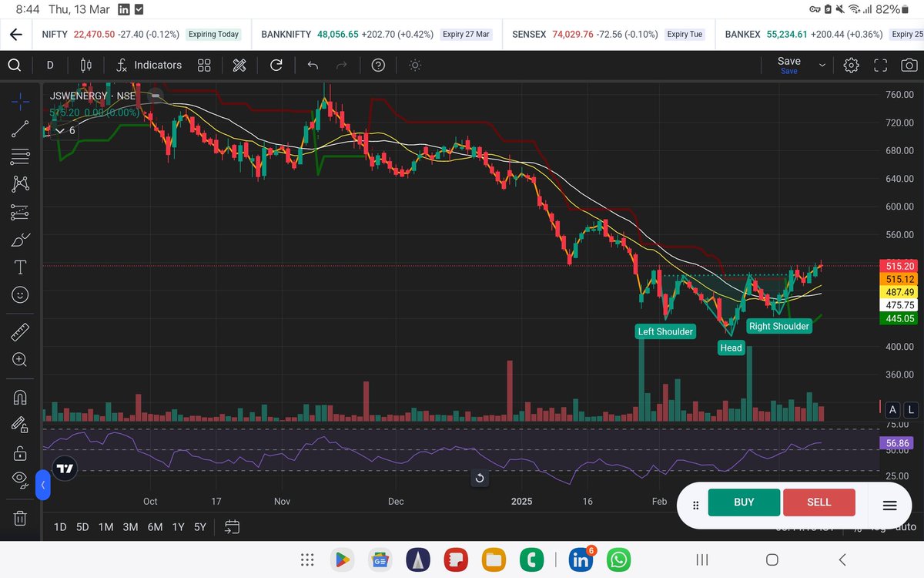Screen dimensions: 924x578
Task: Open go to date calendar icon
Action: [232, 527]
